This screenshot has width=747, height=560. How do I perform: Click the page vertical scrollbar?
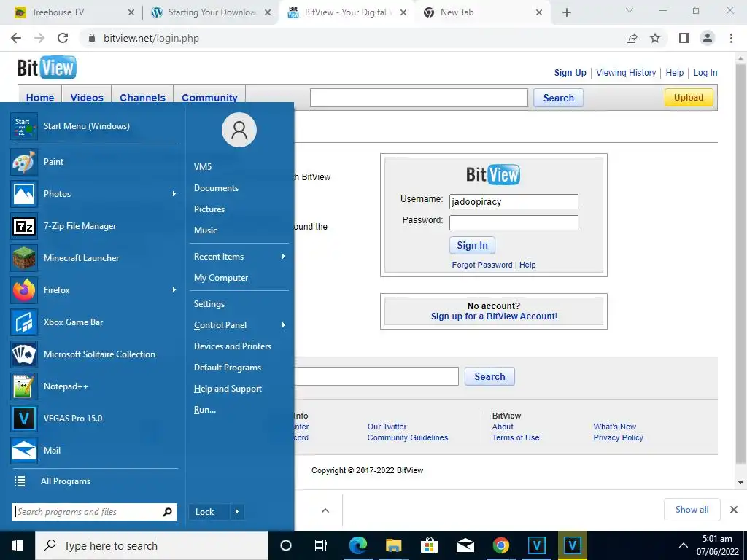[x=740, y=264]
